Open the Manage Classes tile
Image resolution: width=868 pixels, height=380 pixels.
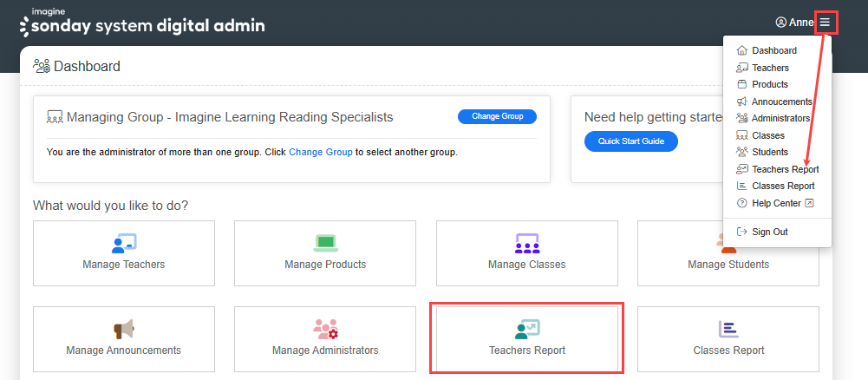click(527, 253)
